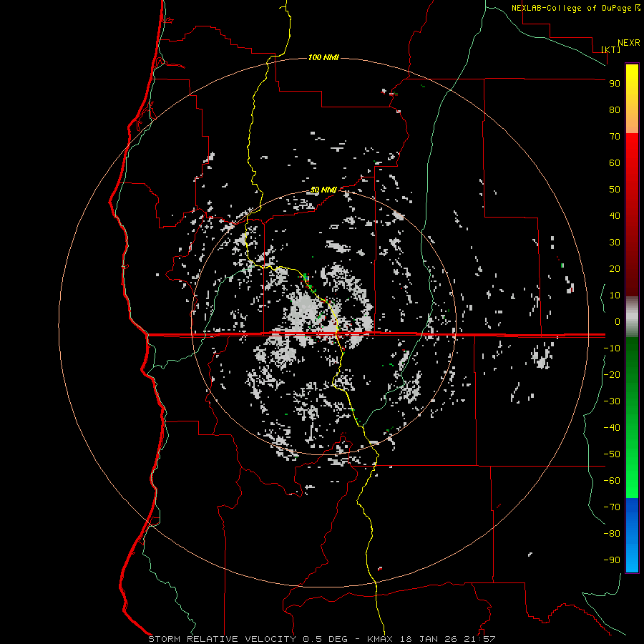
Task: Click the positive 10 scale value
Action: (615, 296)
